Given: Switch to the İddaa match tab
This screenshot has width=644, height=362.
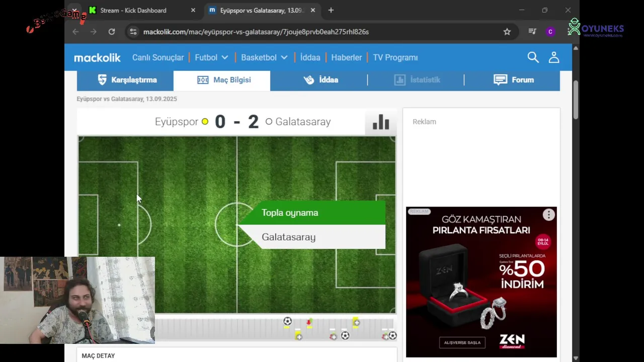Looking at the screenshot, I should click(x=318, y=80).
